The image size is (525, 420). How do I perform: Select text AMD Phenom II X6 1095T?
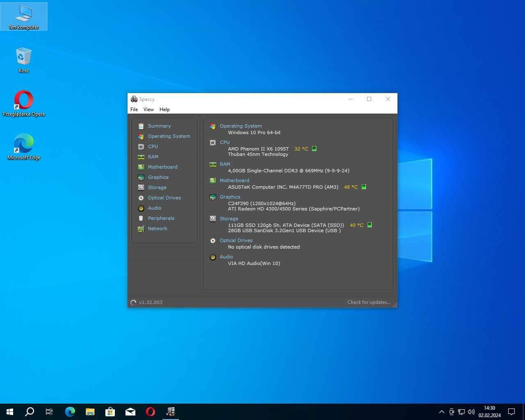click(x=258, y=149)
